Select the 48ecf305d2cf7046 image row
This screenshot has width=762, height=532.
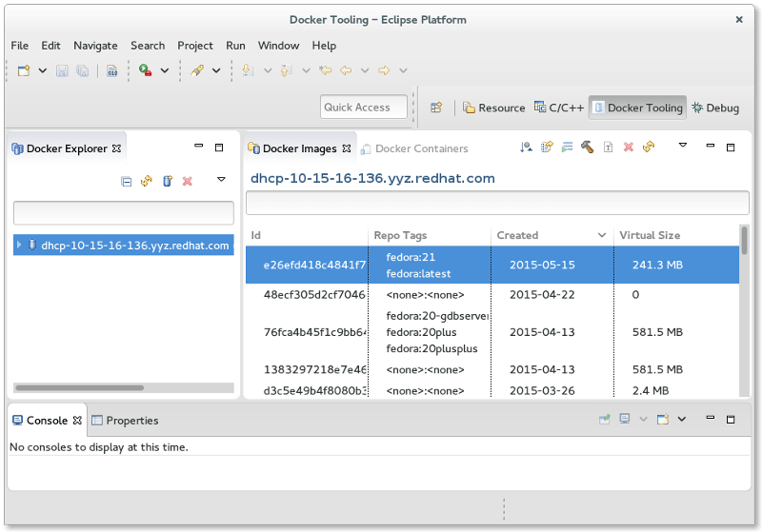pos(492,295)
